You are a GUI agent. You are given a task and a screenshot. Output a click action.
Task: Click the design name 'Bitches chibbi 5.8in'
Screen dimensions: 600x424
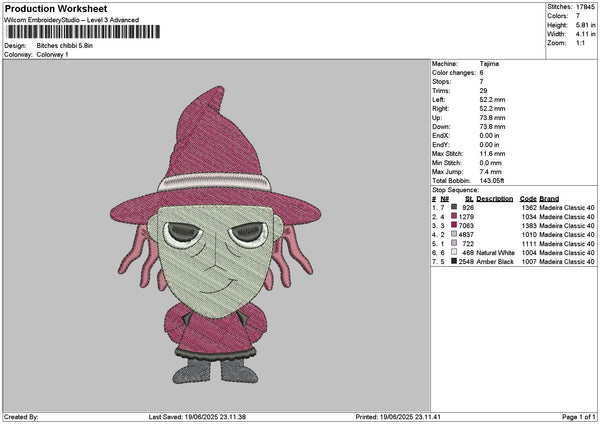point(65,46)
